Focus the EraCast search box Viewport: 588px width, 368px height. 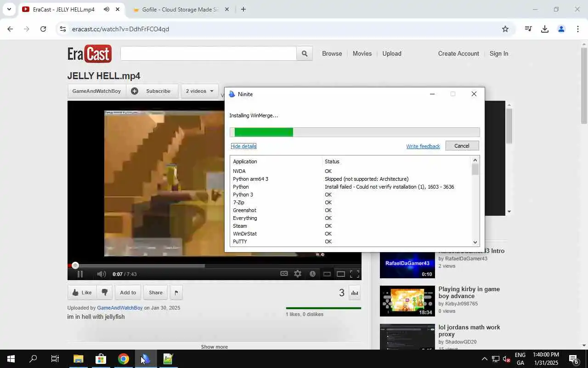pyautogui.click(x=209, y=53)
